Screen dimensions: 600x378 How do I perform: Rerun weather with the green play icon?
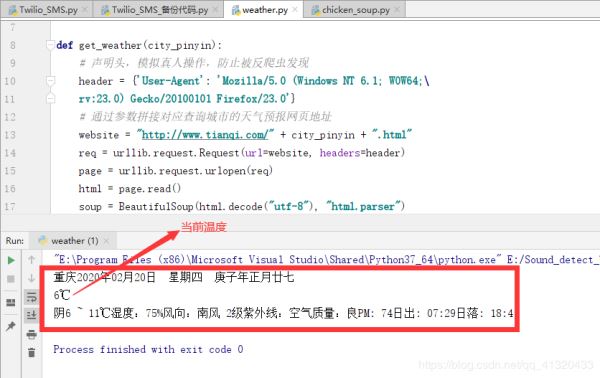[x=11, y=261]
